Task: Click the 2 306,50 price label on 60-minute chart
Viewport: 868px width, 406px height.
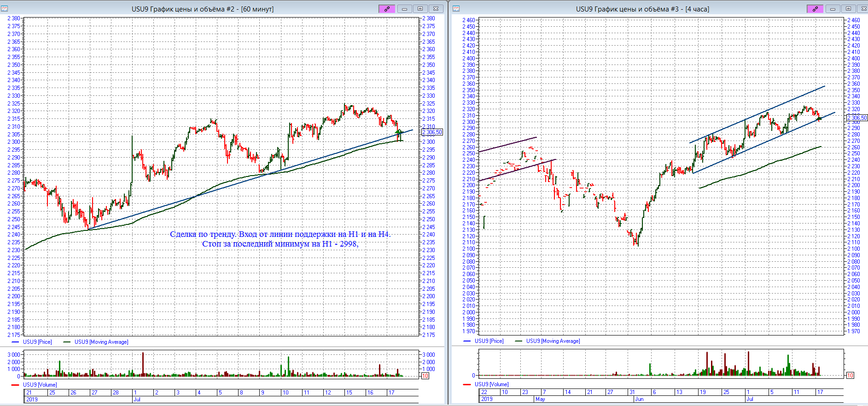Action: pos(432,132)
